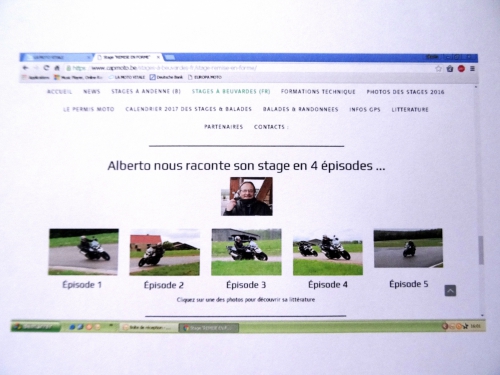Image resolution: width=500 pixels, height=375 pixels.
Task: Open the browser home page icon
Action: click(x=57, y=68)
